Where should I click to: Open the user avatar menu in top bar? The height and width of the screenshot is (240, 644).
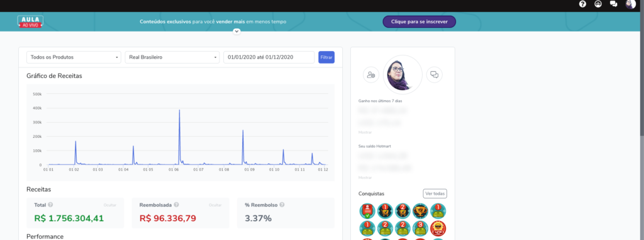pyautogui.click(x=630, y=4)
